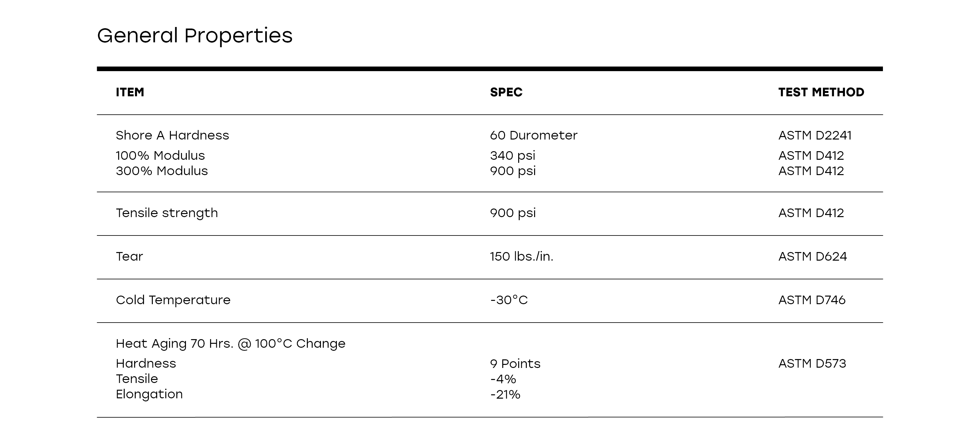
Task: Select the 60 Durometer spec value
Action: point(533,135)
